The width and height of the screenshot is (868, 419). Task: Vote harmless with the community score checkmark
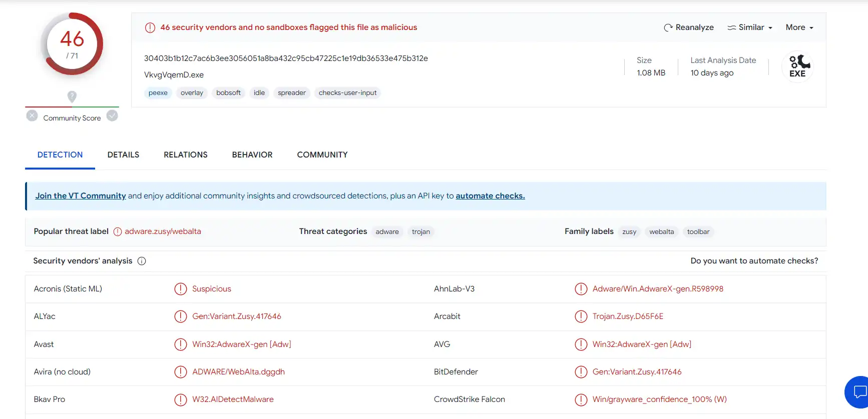tap(113, 116)
